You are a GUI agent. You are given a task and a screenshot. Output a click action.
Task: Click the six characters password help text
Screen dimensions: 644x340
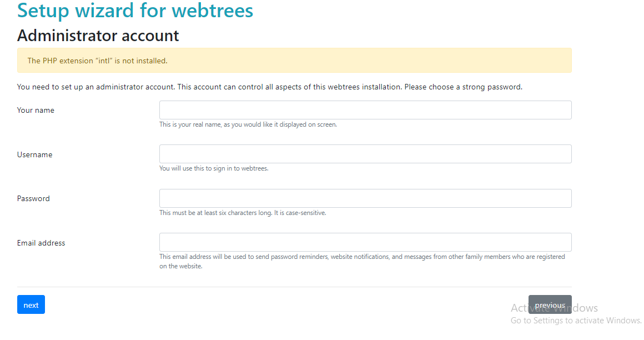point(243,212)
